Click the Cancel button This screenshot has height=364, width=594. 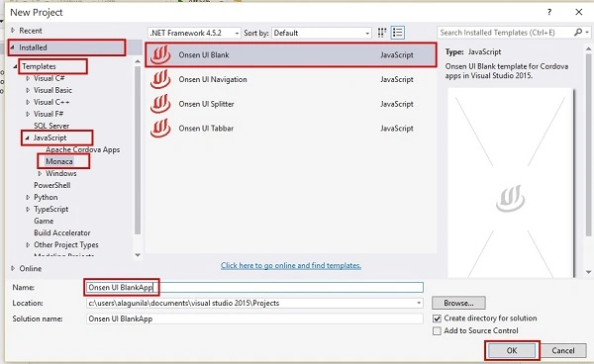[x=563, y=351]
